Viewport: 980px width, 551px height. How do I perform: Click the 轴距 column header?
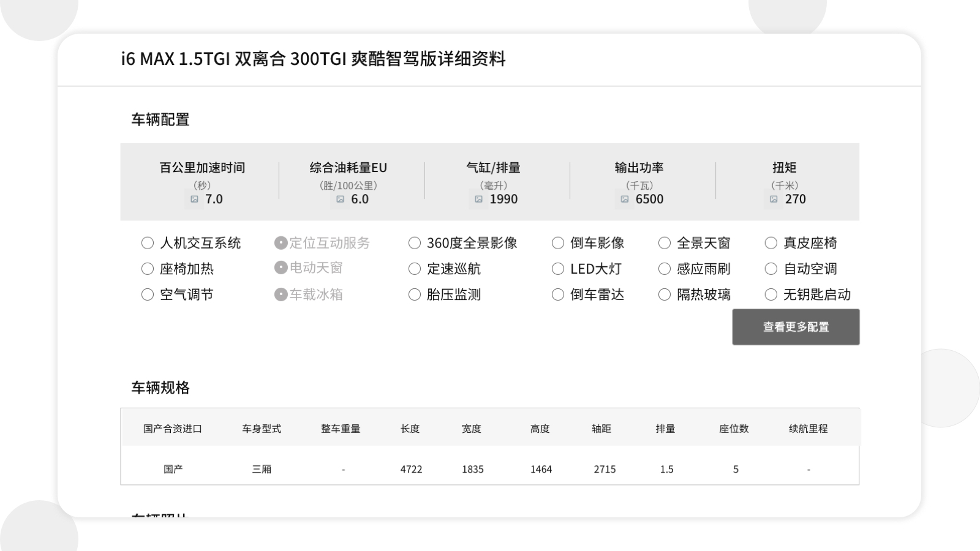pos(601,429)
